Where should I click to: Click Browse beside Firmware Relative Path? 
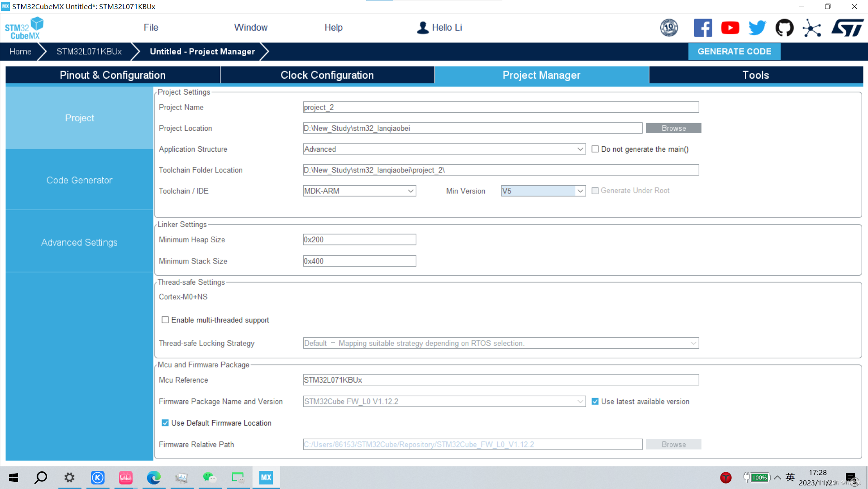point(673,445)
